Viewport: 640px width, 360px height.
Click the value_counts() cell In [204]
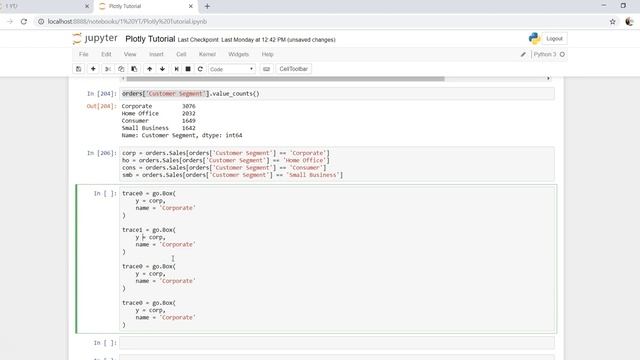(337, 93)
